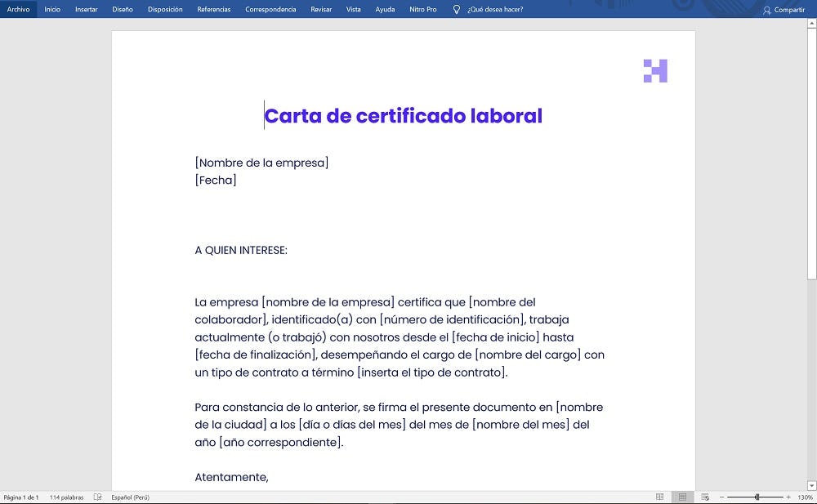Zoom out using the minus icon
The height and width of the screenshot is (504, 817).
pos(721,497)
